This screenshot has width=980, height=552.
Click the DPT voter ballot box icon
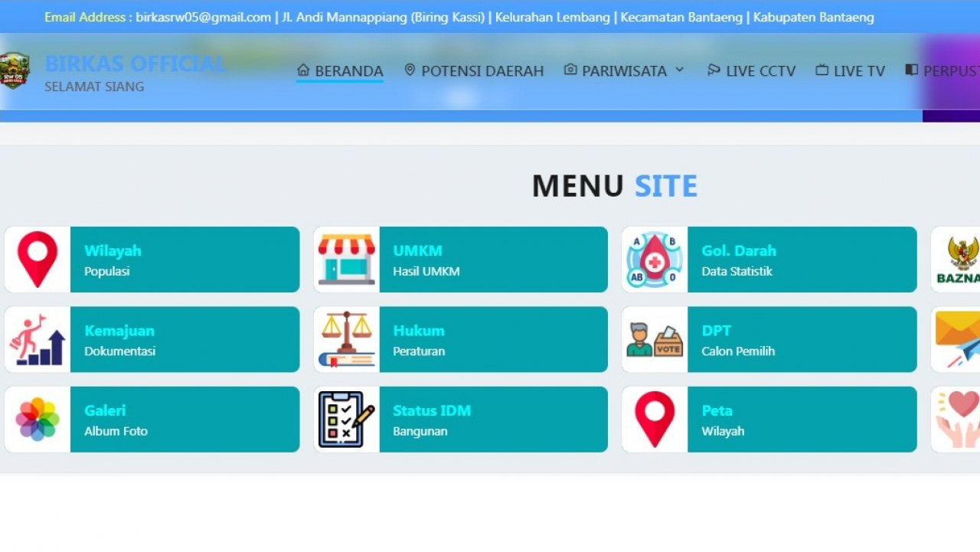click(655, 340)
